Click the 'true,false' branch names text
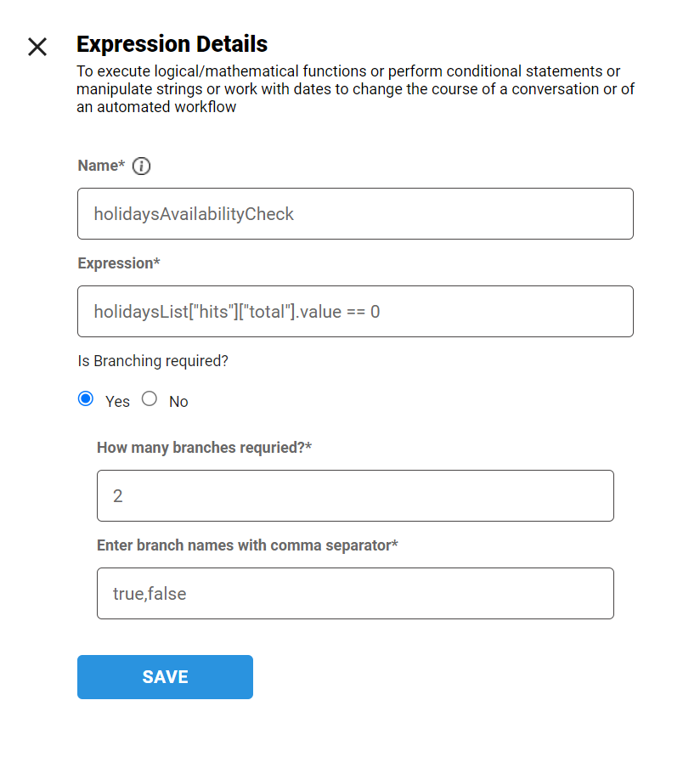 point(150,594)
